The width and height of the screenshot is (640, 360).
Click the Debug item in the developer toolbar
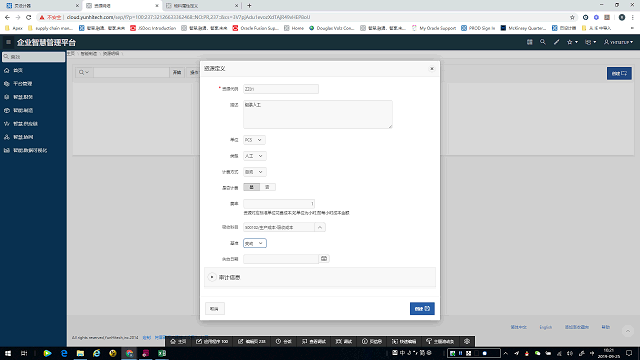pos(344,342)
